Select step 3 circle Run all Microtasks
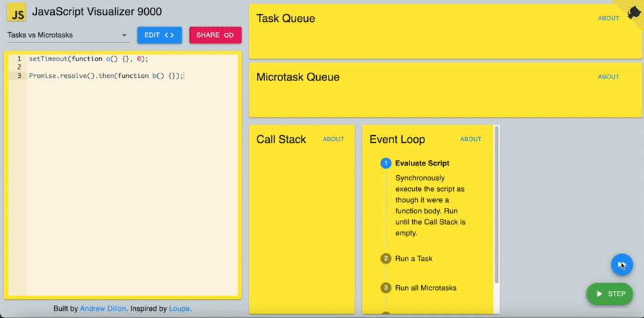This screenshot has height=318, width=644. (386, 288)
